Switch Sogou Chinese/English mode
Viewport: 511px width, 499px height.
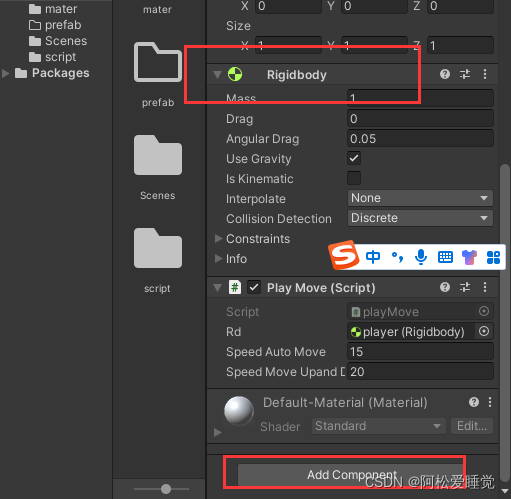[x=373, y=257]
